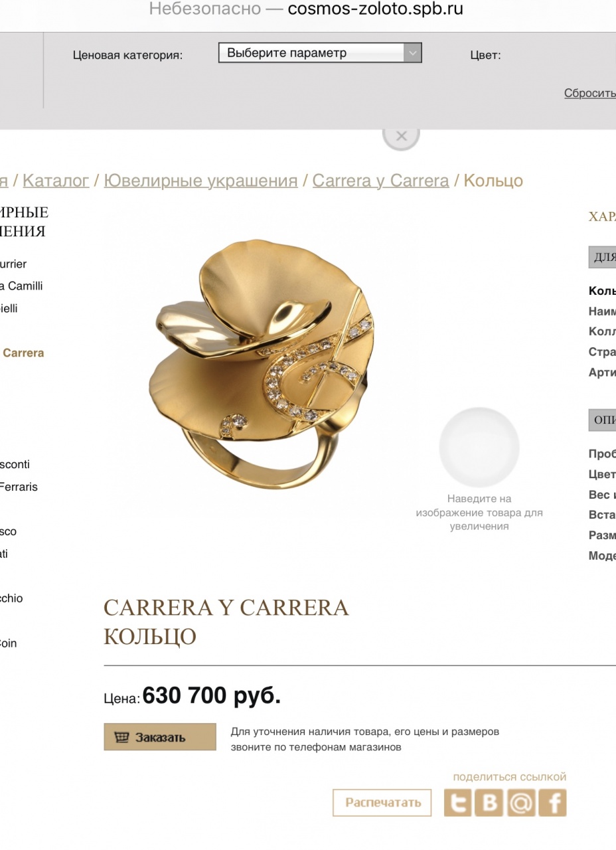Click the Заказать order button
The height and width of the screenshot is (850, 616).
coord(160,737)
